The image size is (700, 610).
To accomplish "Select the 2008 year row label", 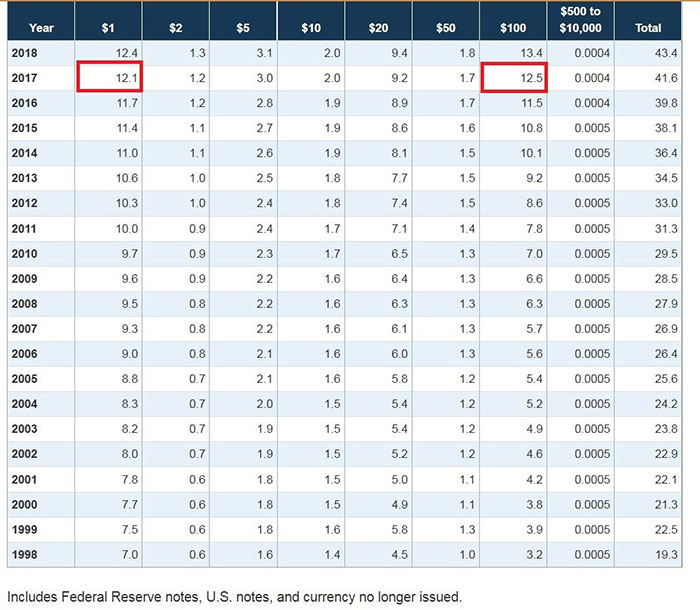I will [x=24, y=303].
